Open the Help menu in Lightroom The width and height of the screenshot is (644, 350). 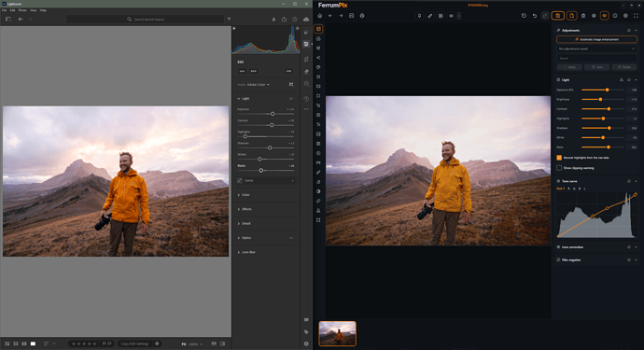(x=43, y=10)
